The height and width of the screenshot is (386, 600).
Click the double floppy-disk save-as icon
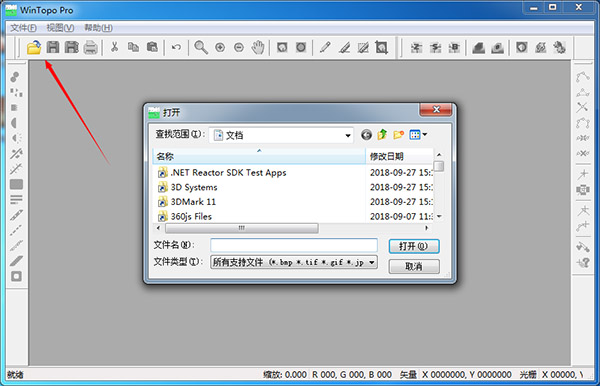(72, 47)
